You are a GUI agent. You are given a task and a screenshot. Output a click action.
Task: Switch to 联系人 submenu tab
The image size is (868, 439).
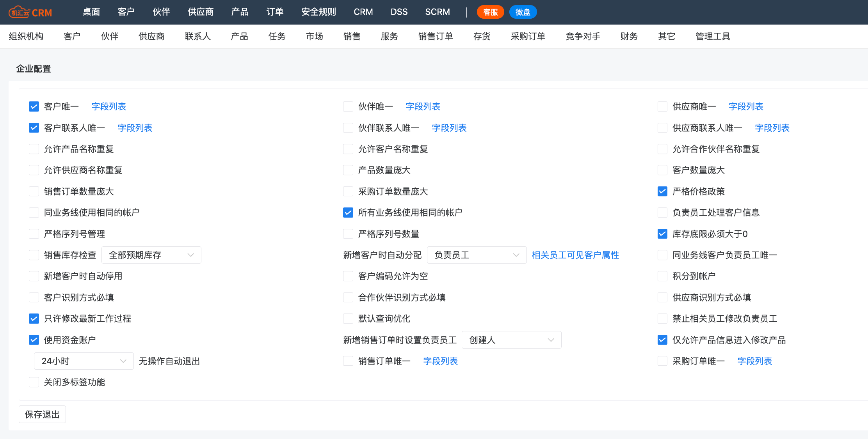click(x=198, y=36)
